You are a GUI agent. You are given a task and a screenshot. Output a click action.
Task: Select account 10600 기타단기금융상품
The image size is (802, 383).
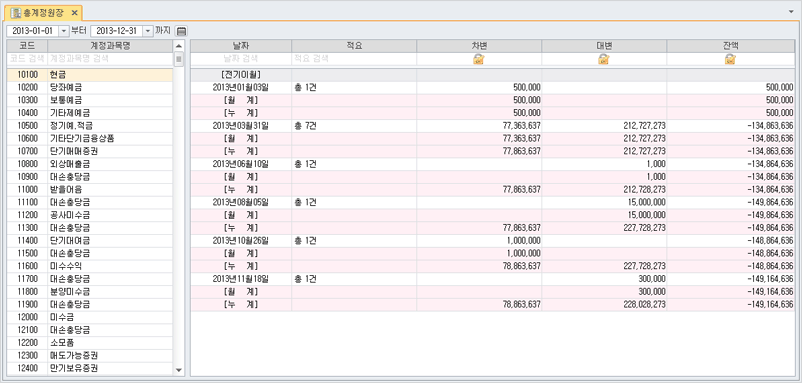click(x=90, y=139)
